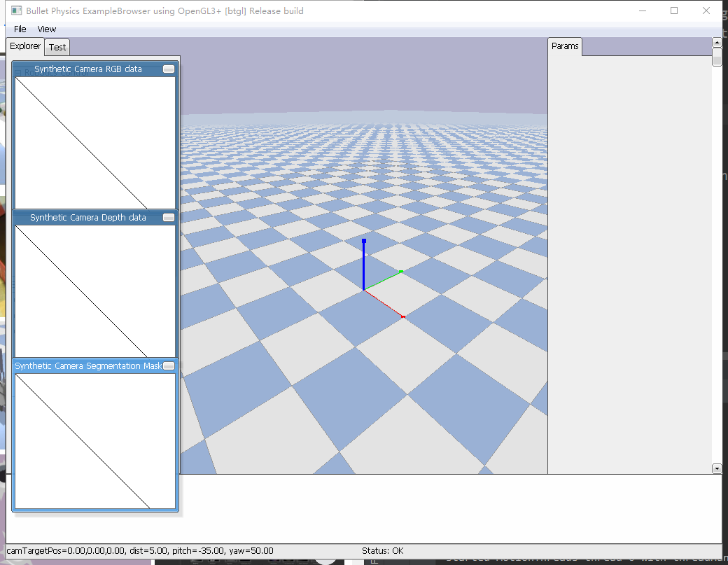This screenshot has height=565, width=728.
Task: Click the camTargetPos status text
Action: pyautogui.click(x=140, y=550)
